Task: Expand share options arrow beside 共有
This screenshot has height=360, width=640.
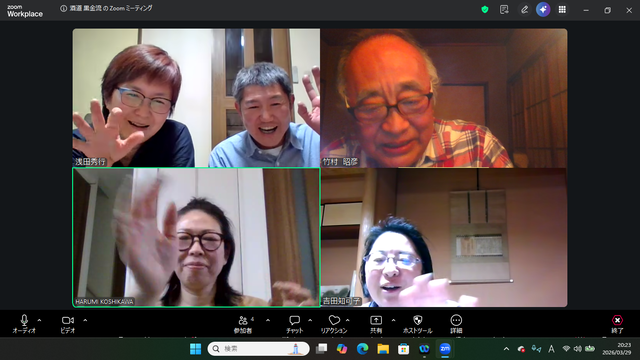Action: (393, 320)
